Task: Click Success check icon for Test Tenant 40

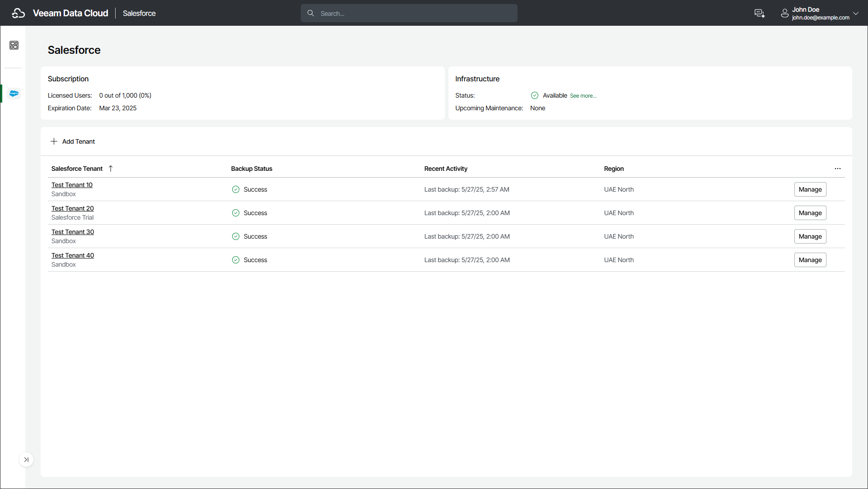Action: (236, 260)
